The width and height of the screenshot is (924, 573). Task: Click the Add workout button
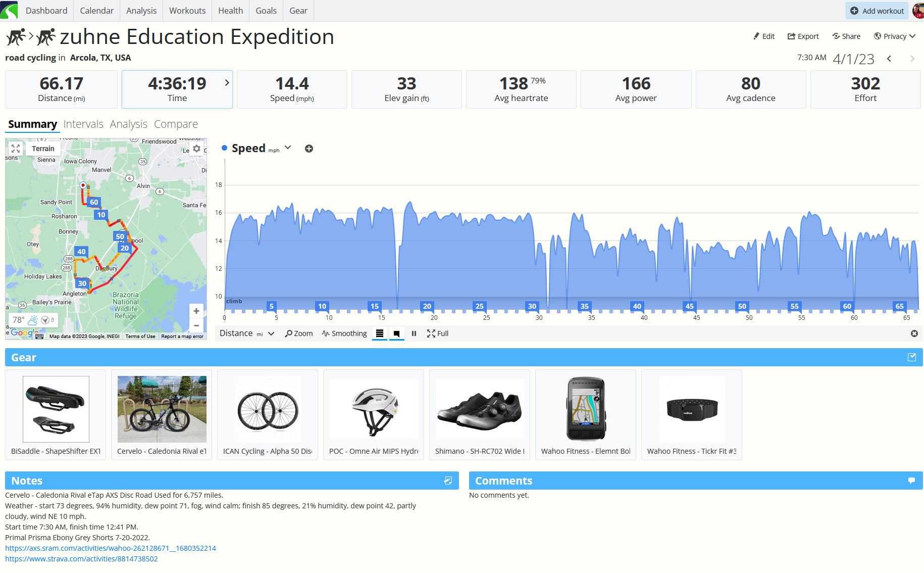click(877, 11)
